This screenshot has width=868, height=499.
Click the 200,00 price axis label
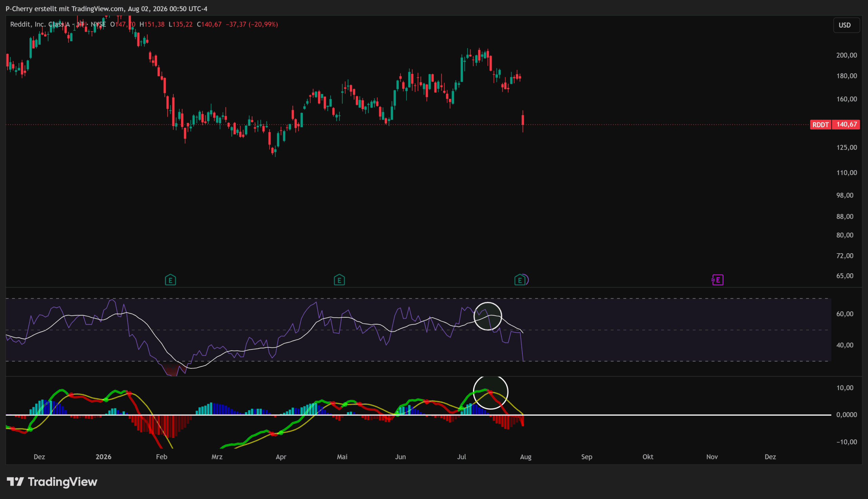pos(846,55)
